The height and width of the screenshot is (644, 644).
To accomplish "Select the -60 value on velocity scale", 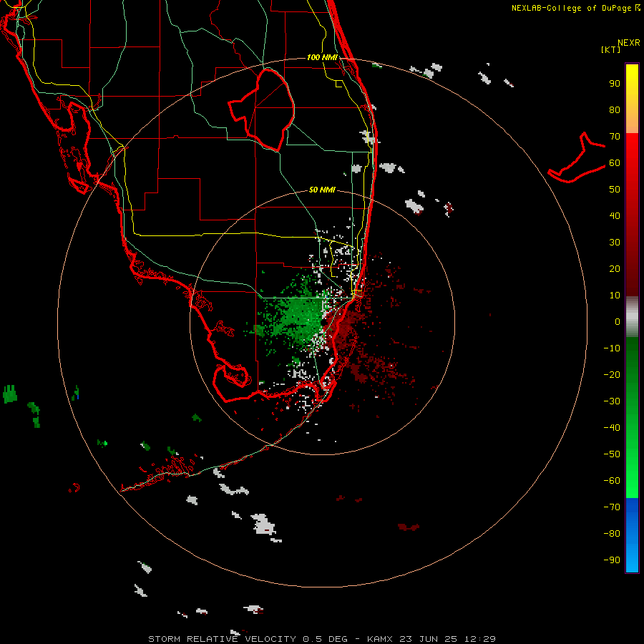I will [612, 481].
